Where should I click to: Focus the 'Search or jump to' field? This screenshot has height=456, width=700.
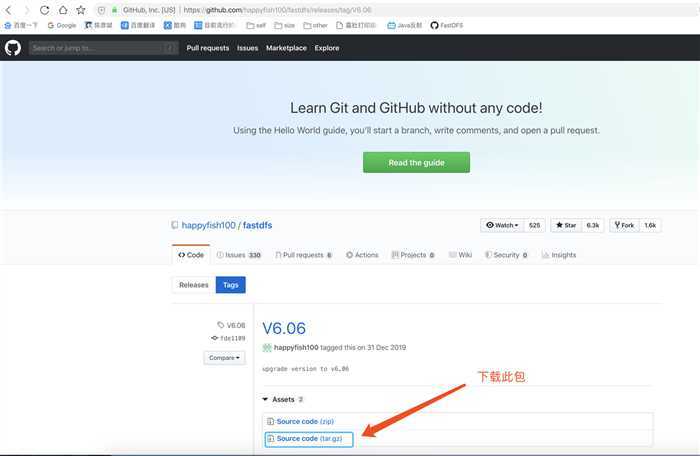coord(104,48)
